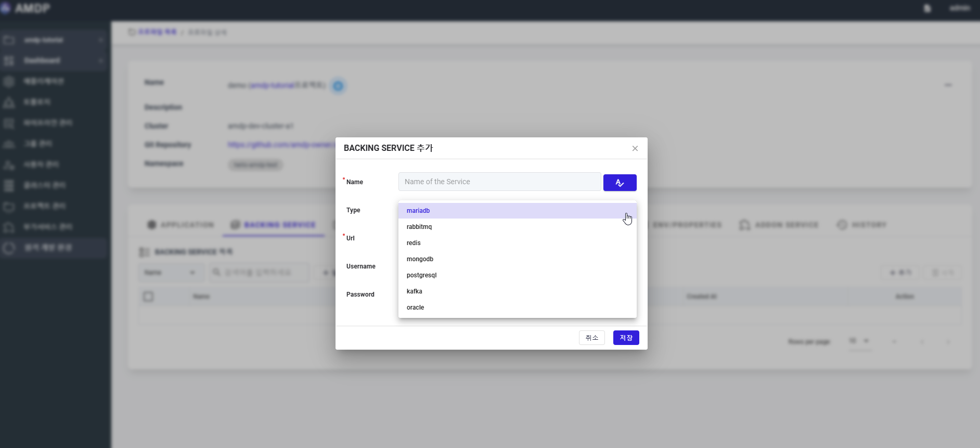This screenshot has width=980, height=448.
Task: Choose rabbitmq as the service type
Action: click(x=419, y=227)
